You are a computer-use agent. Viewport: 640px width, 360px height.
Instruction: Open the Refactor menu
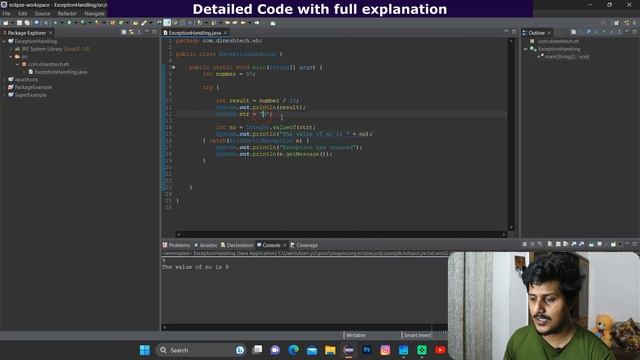pos(67,13)
